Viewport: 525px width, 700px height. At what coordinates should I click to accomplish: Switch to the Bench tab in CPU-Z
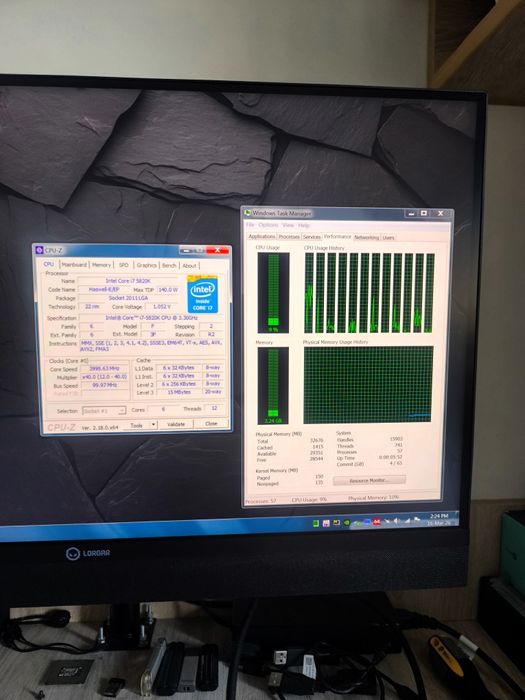pos(169,265)
